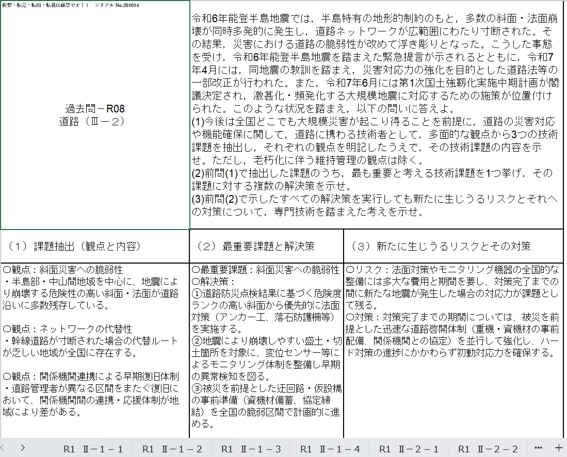Open the R1 Ⅱ－2－1 sheet tab
The image size is (567, 457).
point(409,449)
